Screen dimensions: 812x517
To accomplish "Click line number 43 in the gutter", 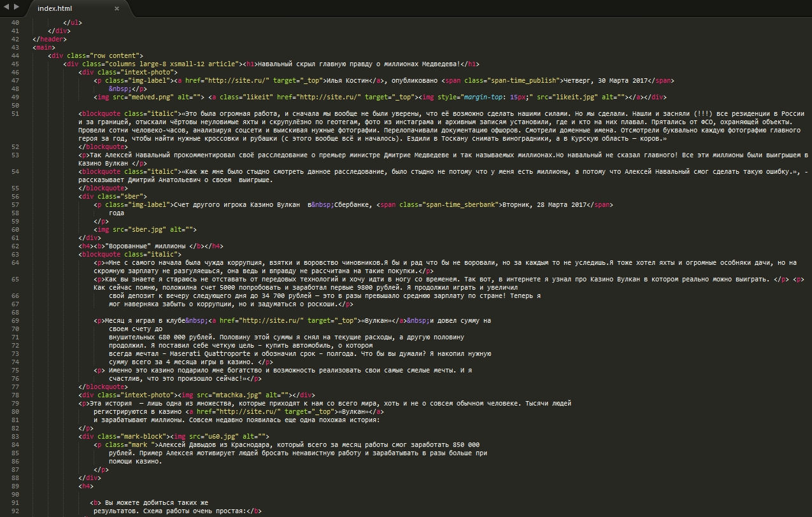I will (15, 47).
